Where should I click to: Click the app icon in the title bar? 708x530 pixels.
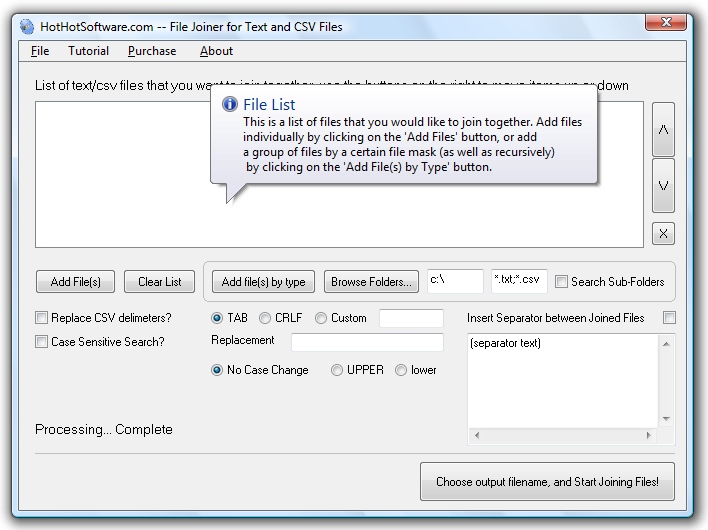tap(27, 27)
